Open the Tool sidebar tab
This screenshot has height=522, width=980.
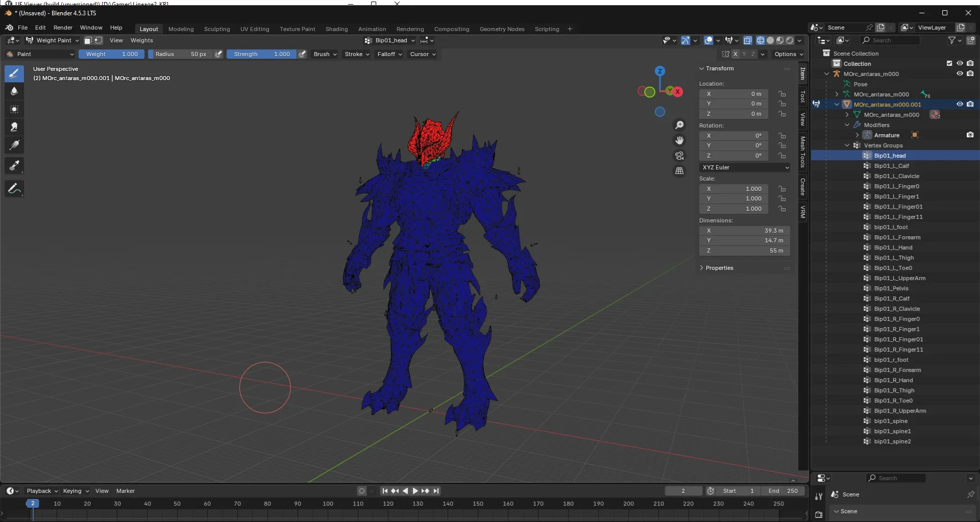pyautogui.click(x=803, y=96)
